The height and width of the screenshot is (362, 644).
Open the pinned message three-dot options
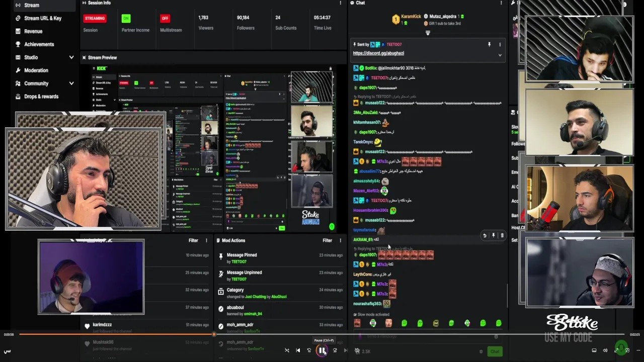pyautogui.click(x=500, y=45)
